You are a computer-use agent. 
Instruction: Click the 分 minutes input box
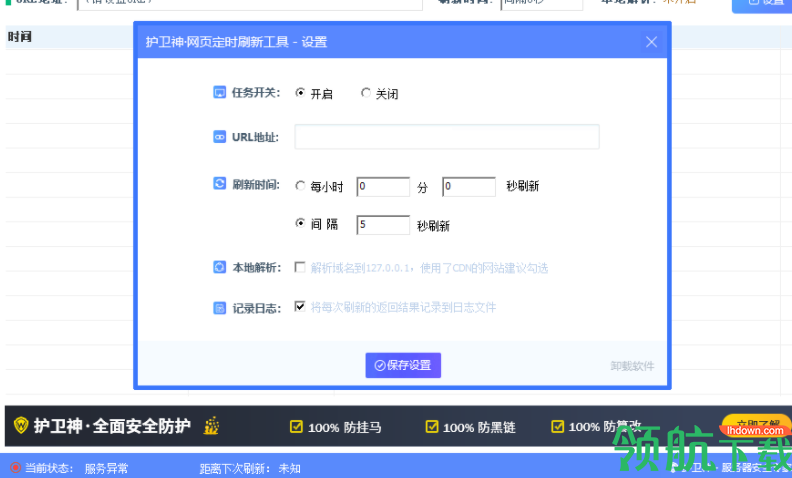click(383, 186)
